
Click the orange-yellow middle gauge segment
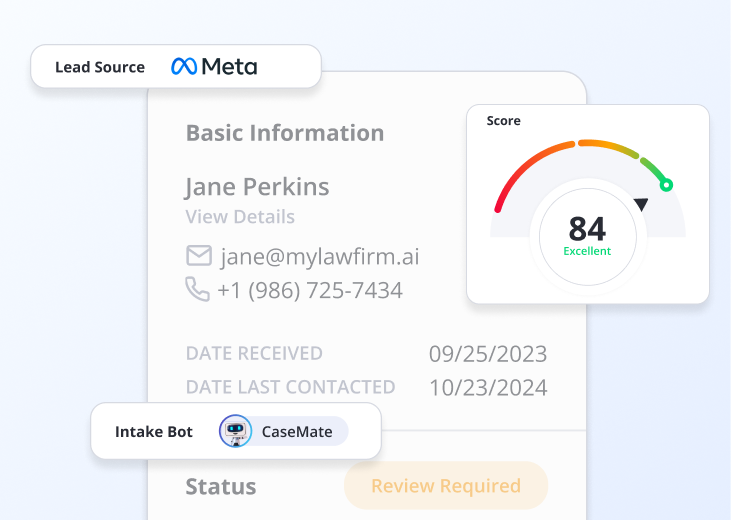click(x=608, y=147)
